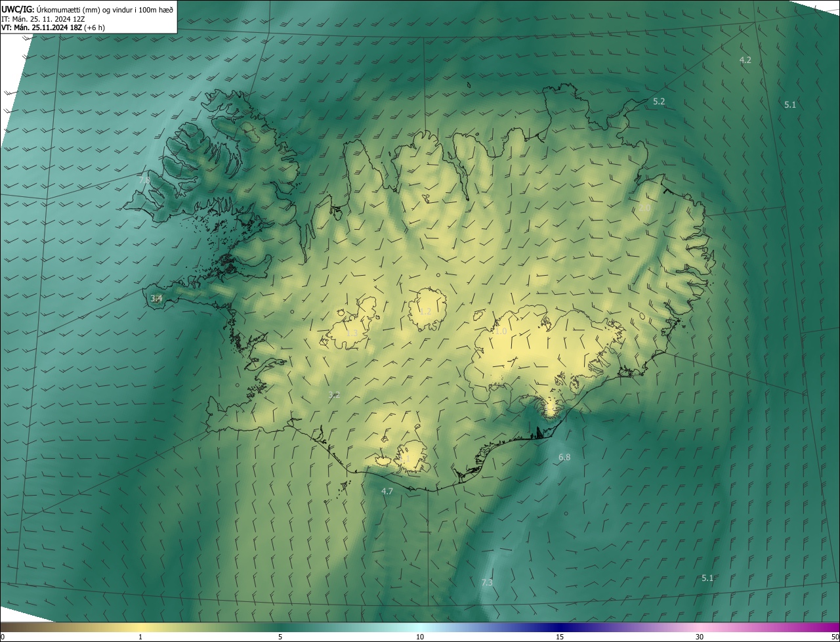Select the 7.3 value label in the southern ocean
Image resolution: width=840 pixels, height=642 pixels.
[487, 582]
